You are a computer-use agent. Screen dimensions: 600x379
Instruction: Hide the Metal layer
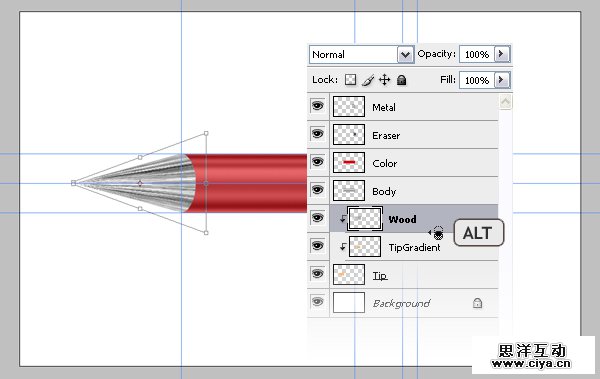coord(317,106)
